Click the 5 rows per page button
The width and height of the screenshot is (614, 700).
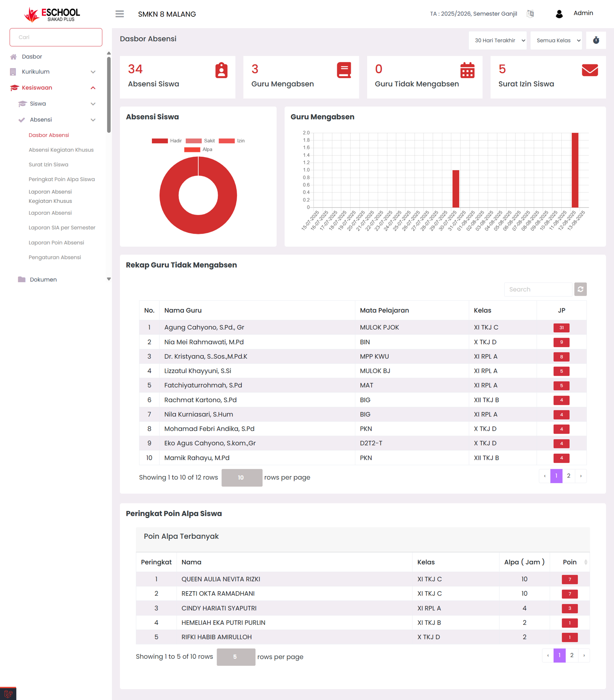(235, 657)
